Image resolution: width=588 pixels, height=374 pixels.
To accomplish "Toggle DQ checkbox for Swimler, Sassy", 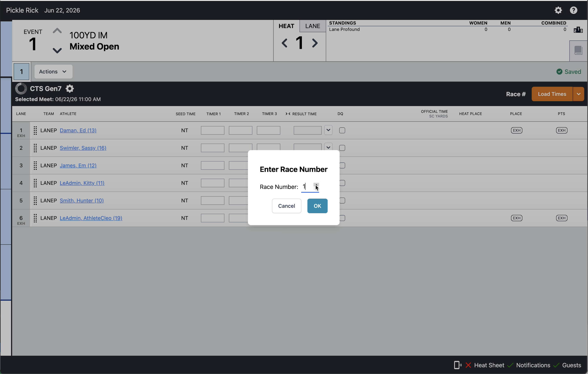I will tap(342, 148).
